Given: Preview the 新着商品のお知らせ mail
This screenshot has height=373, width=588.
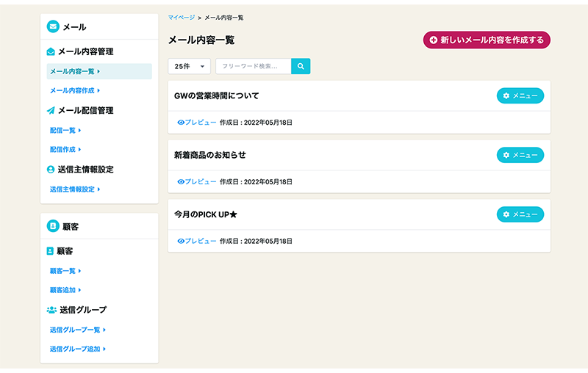Looking at the screenshot, I should [197, 181].
